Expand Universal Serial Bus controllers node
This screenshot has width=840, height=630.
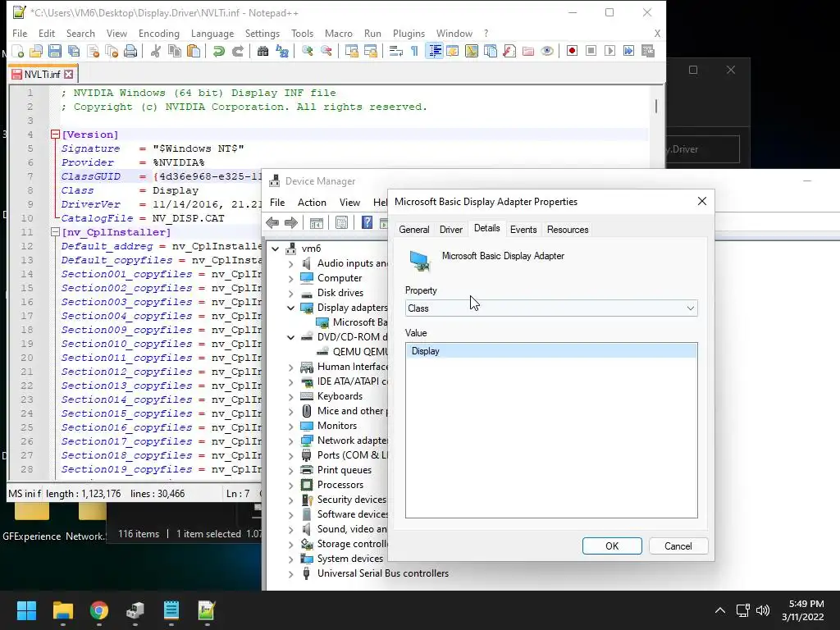pos(291,573)
